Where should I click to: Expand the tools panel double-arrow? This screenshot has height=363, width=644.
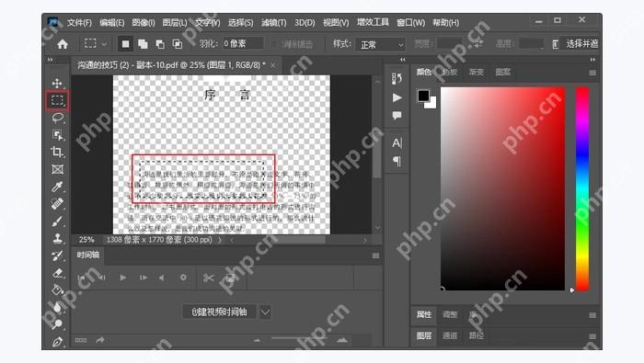pyautogui.click(x=50, y=60)
